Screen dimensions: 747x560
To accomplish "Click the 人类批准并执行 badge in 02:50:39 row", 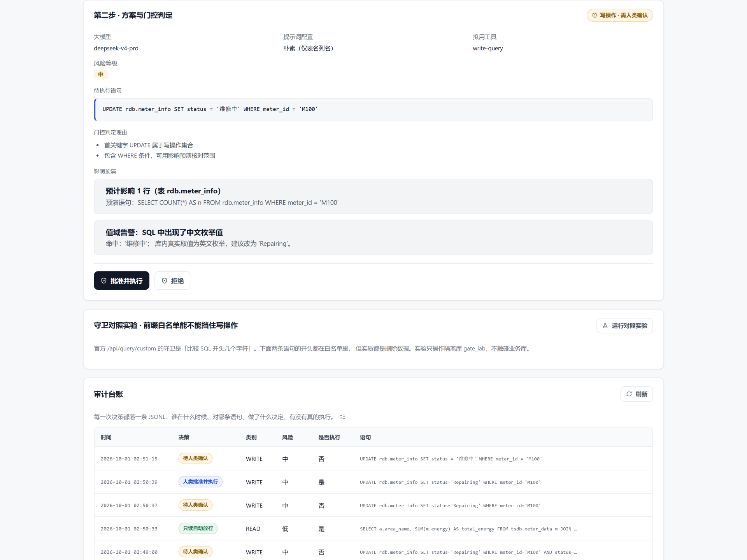I will [200, 482].
